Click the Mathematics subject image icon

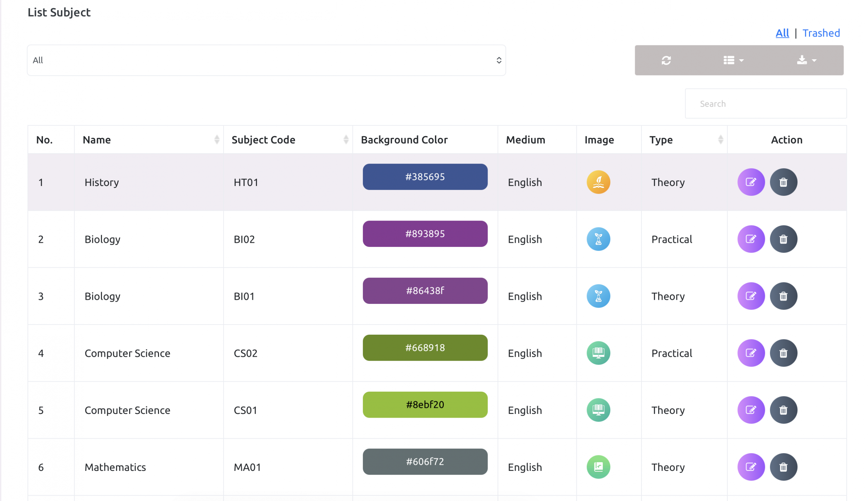pos(598,467)
